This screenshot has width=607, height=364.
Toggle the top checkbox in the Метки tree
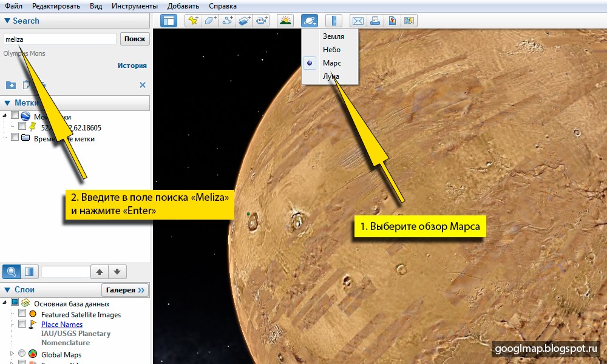click(15, 115)
